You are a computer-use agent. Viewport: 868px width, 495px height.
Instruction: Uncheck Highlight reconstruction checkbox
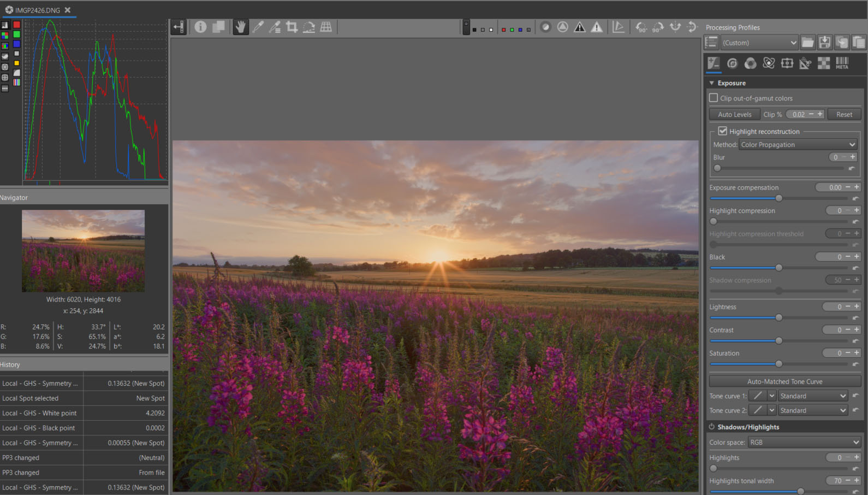tap(722, 131)
